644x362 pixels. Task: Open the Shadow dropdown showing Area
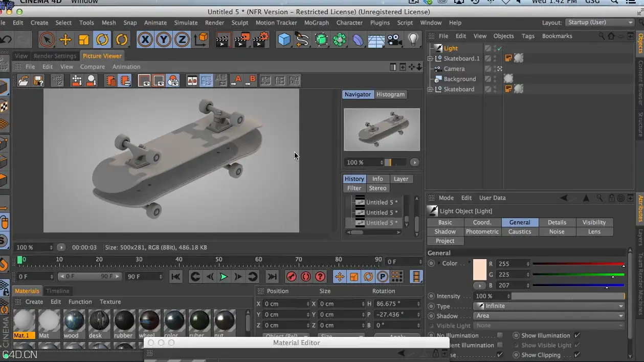550,315
